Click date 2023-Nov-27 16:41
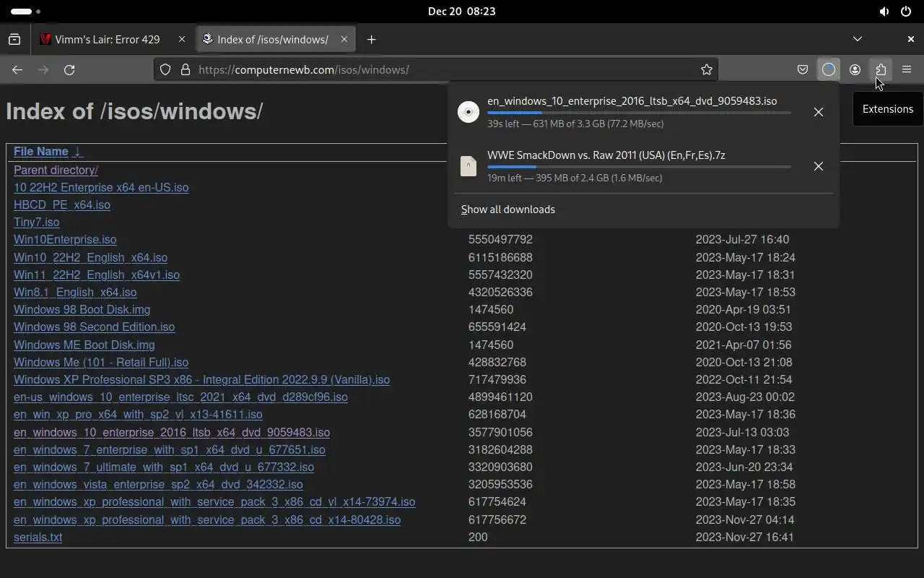The width and height of the screenshot is (924, 578). coord(745,538)
